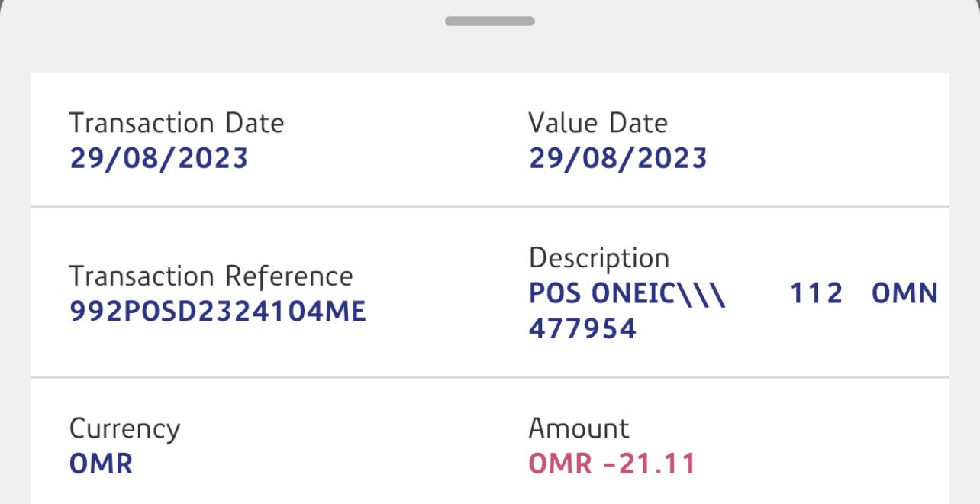Click the divider line above the Currency row
The width and height of the screenshot is (980, 504).
coord(489,377)
